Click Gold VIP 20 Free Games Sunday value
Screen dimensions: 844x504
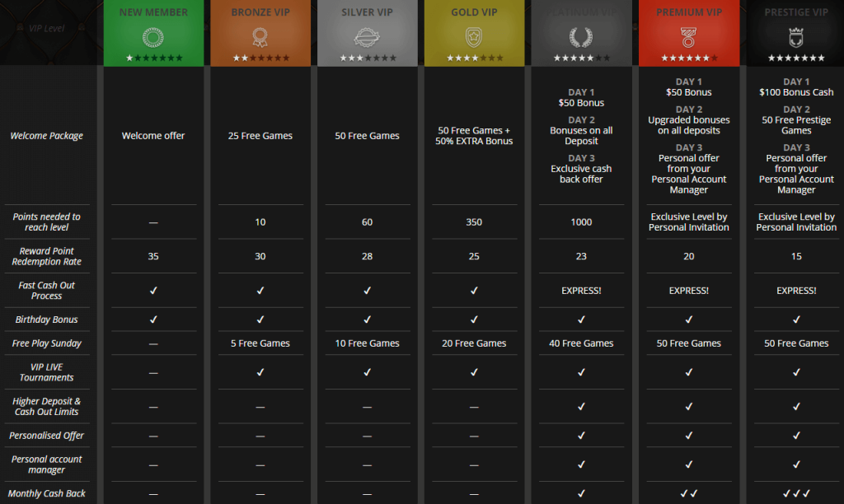point(474,343)
